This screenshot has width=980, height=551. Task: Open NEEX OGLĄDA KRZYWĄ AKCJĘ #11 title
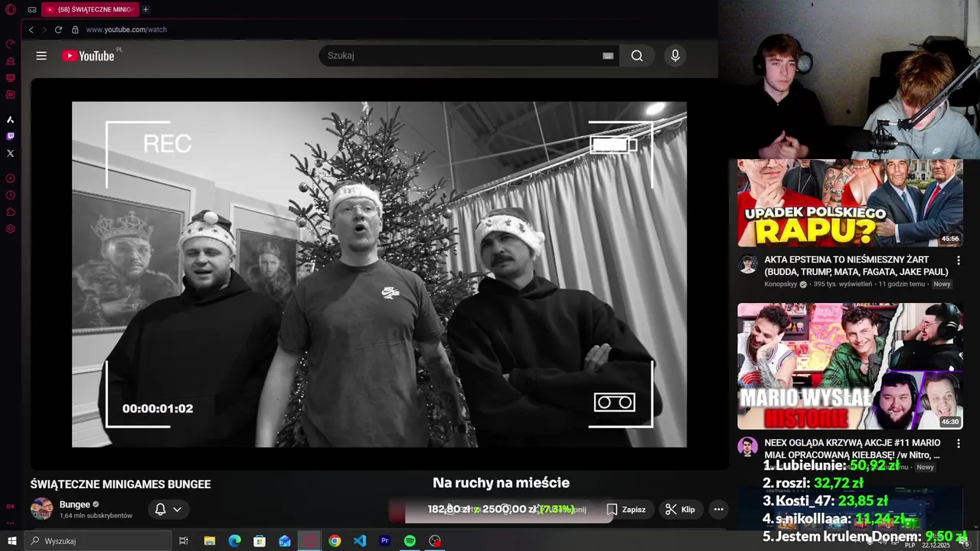click(x=852, y=449)
